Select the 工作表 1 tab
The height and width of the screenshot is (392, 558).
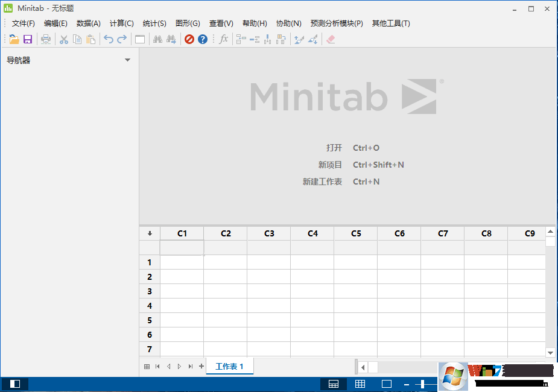[229, 366]
